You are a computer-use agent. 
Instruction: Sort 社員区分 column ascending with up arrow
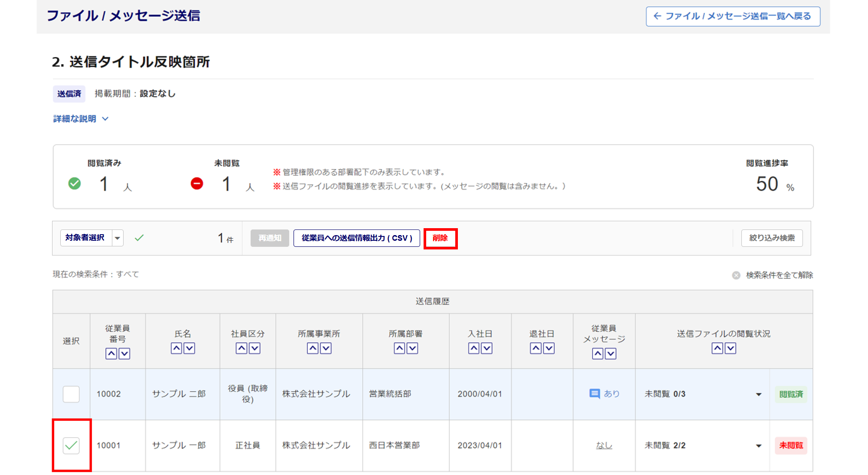click(241, 348)
